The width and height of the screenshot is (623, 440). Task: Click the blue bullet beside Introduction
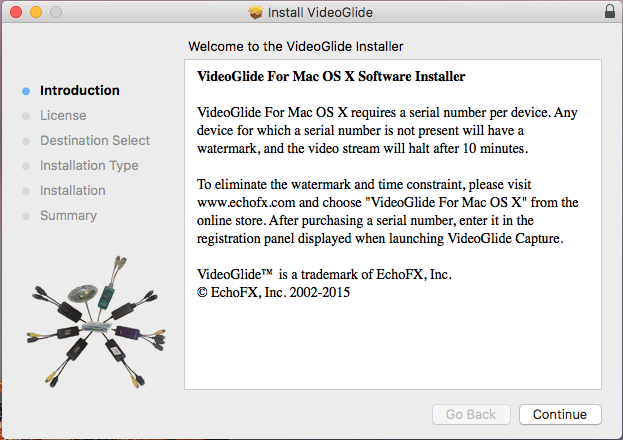coord(26,91)
